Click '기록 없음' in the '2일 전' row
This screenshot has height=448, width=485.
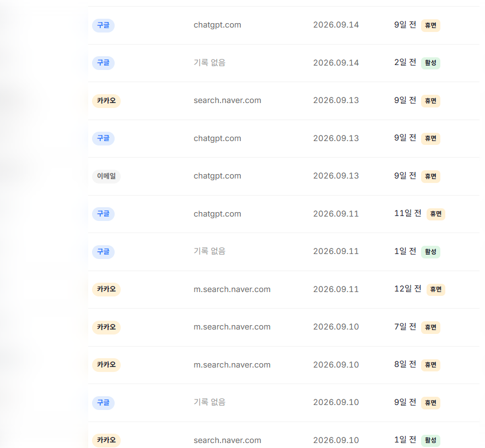[209, 62]
